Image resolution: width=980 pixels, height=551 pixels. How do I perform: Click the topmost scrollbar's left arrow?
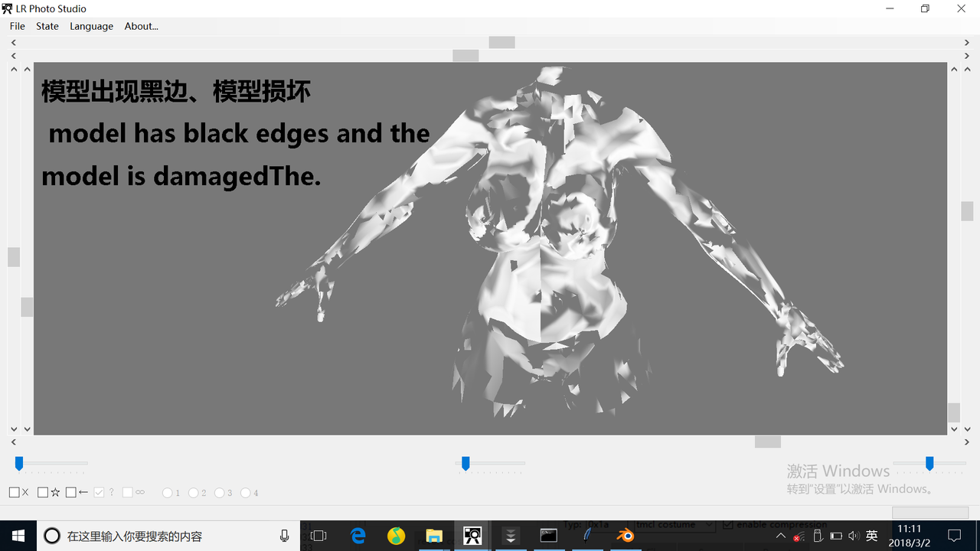pyautogui.click(x=14, y=42)
